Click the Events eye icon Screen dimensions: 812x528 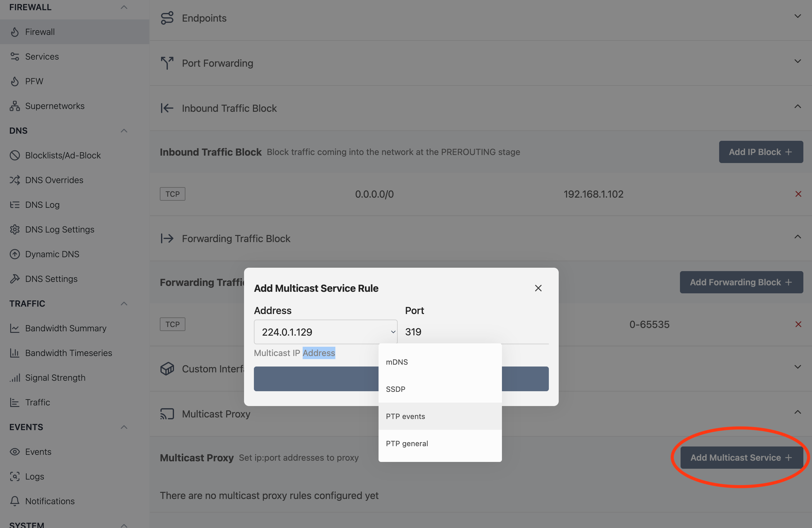[15, 452]
